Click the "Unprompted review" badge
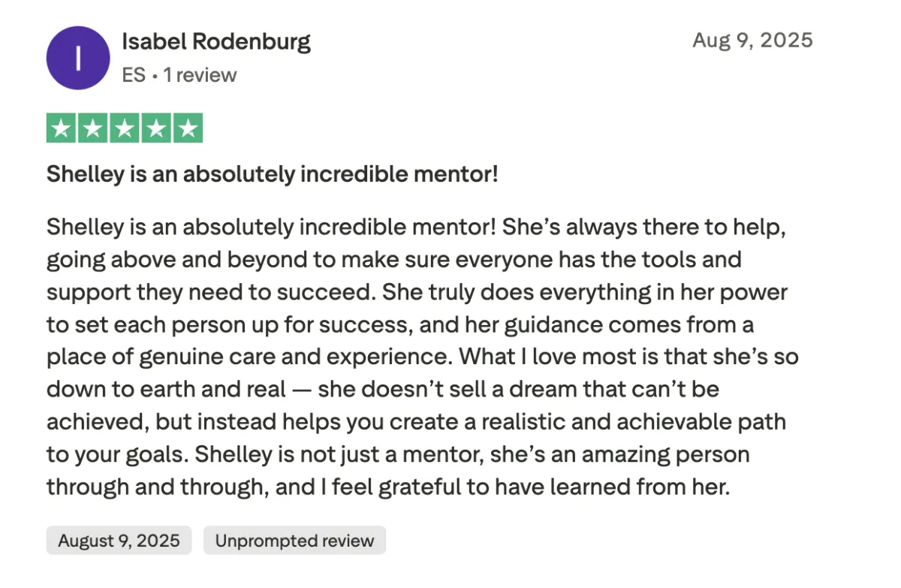901x588 pixels. [294, 541]
